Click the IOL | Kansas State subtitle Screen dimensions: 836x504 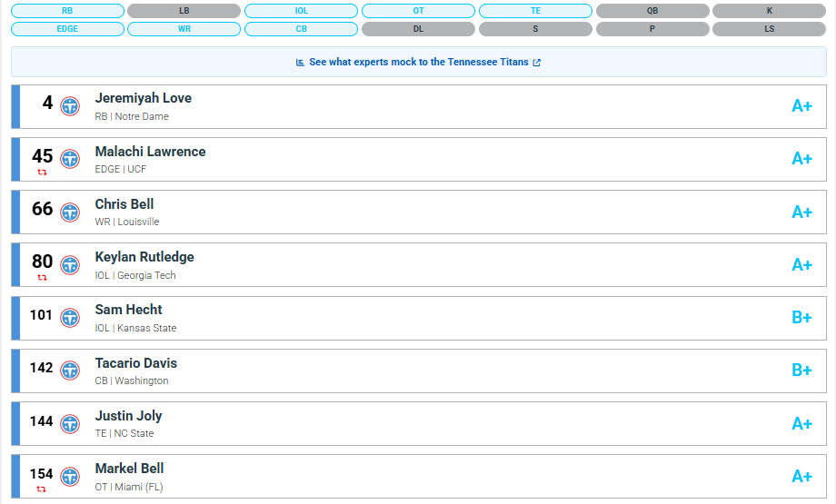(x=135, y=328)
